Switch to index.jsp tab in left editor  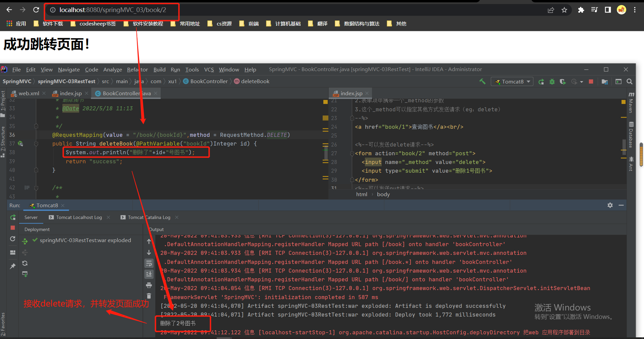click(70, 93)
